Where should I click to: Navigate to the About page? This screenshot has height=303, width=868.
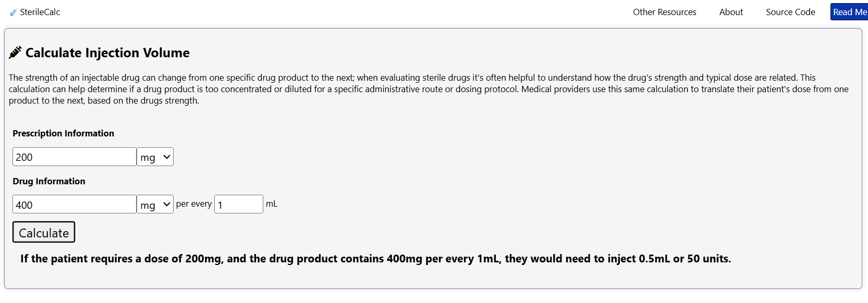[730, 11]
